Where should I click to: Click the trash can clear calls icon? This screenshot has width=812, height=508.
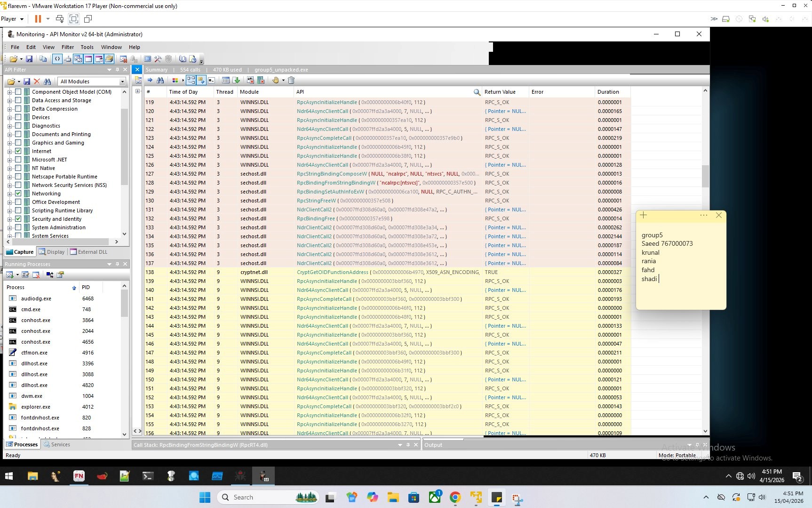coord(291,81)
